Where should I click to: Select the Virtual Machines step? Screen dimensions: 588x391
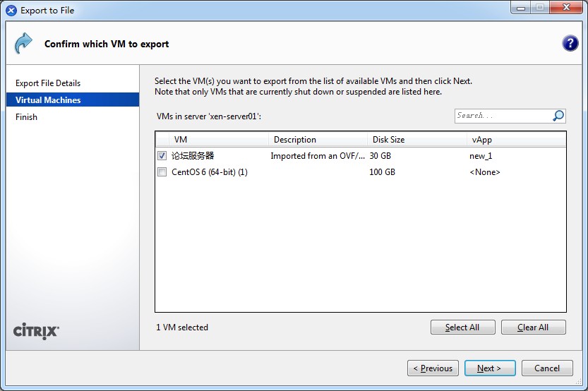point(73,100)
